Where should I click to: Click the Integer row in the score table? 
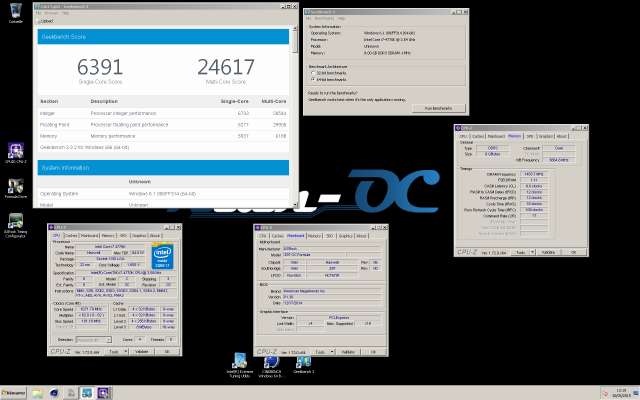pyautogui.click(x=163, y=113)
